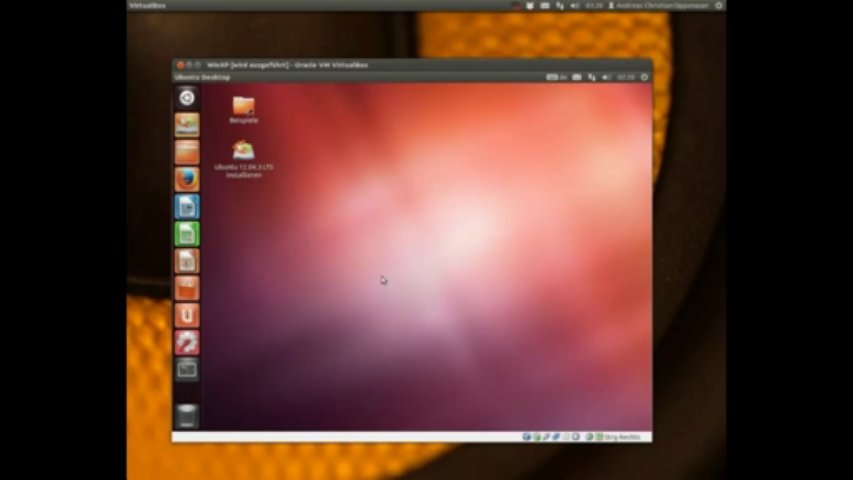Screen dimensions: 853x480
Task: Open the workspace switcher in the launcher
Action: 187,369
